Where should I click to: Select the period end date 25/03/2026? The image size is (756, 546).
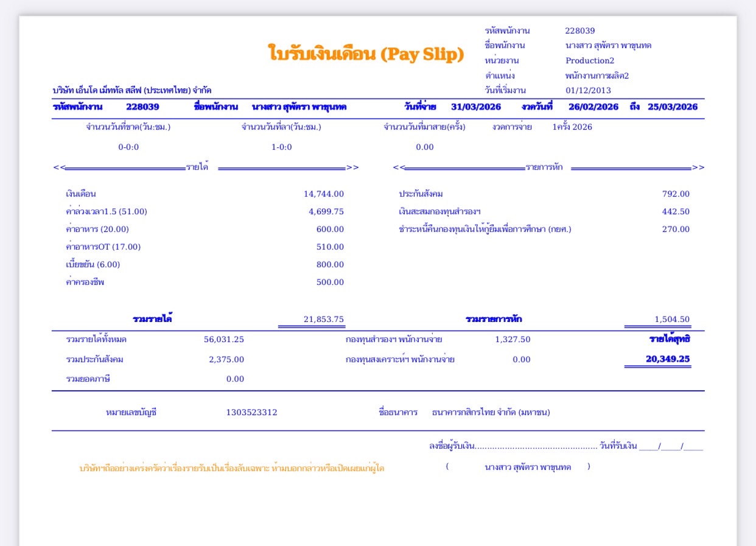[672, 107]
